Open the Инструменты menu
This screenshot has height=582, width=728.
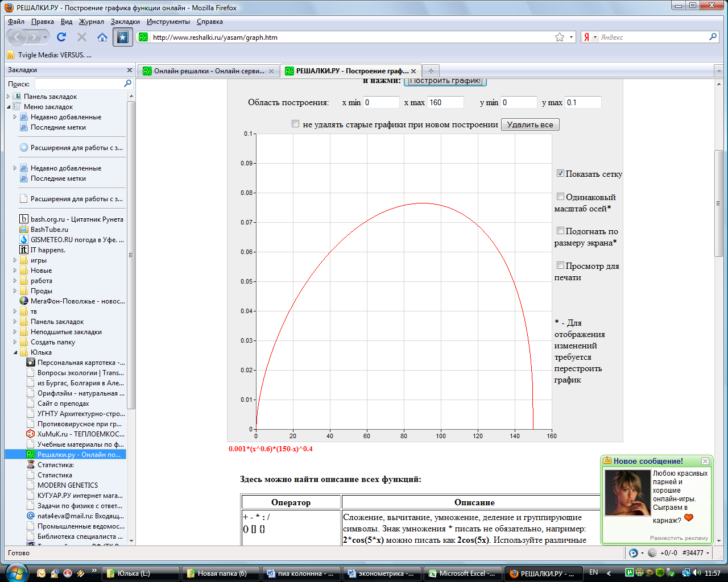(168, 22)
